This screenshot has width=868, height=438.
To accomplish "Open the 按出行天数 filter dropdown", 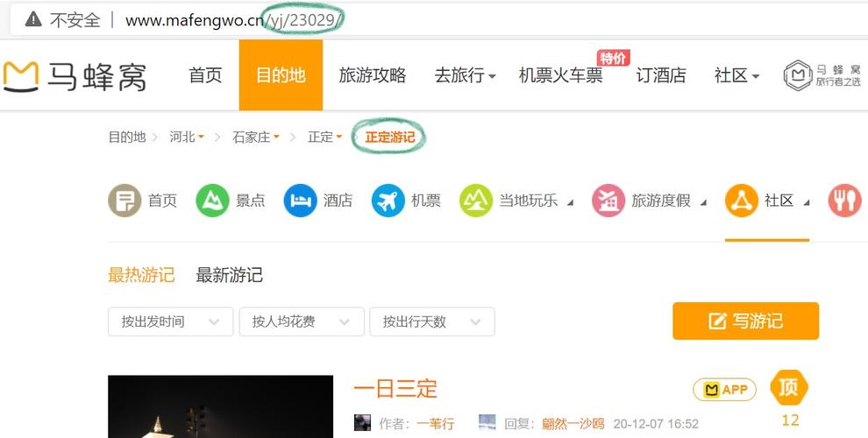I will pos(432,321).
